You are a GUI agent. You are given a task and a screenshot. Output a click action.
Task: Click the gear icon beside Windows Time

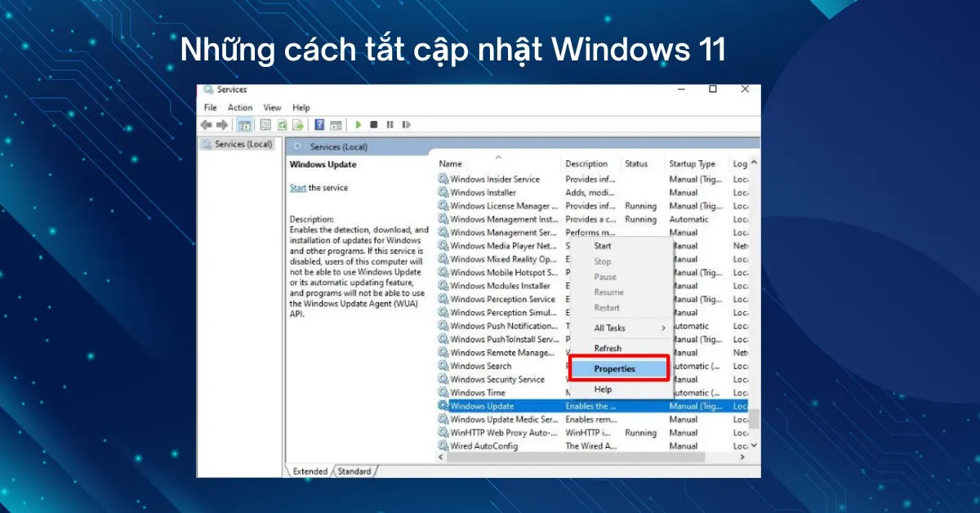click(x=443, y=393)
